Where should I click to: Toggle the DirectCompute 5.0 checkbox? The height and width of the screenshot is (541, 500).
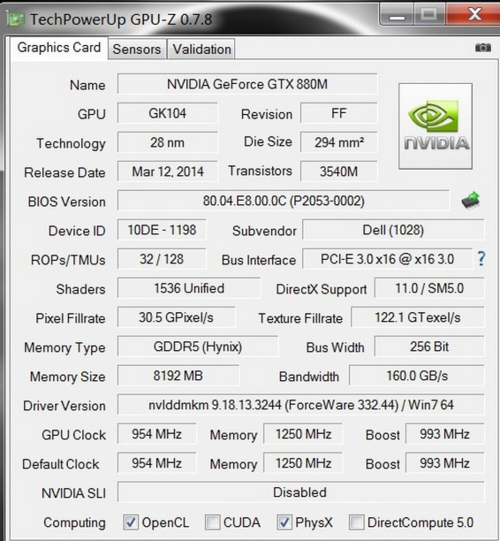[x=356, y=522]
